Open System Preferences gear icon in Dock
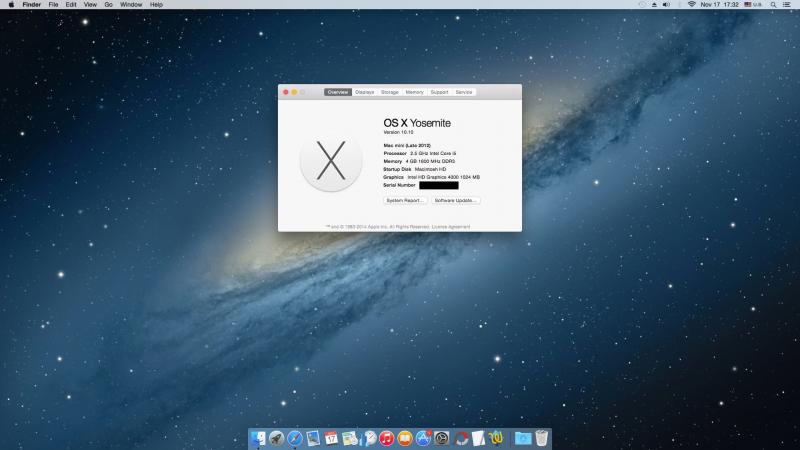 [x=442, y=438]
